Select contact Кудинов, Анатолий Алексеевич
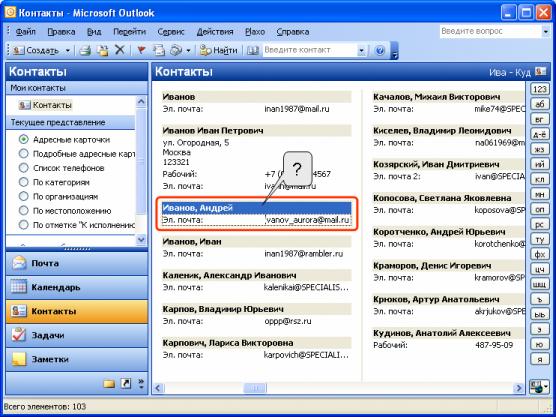The height and width of the screenshot is (417, 556). [449, 333]
